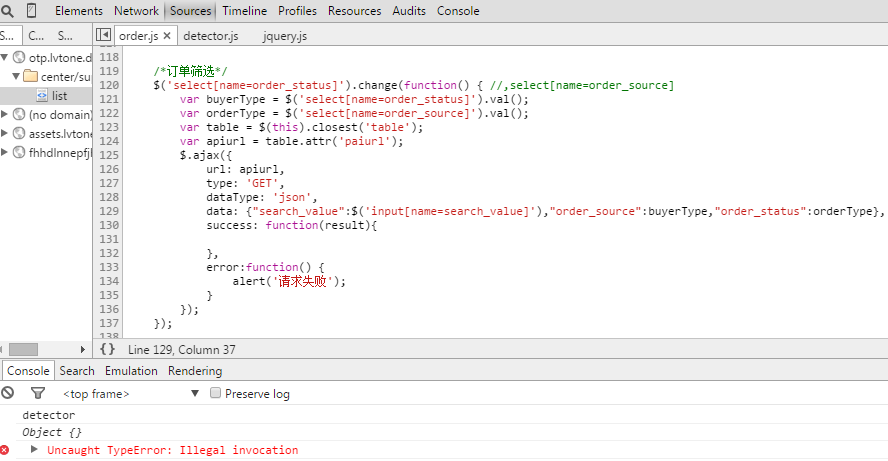Click the '/*订单筛选*/' comment line

coord(190,71)
